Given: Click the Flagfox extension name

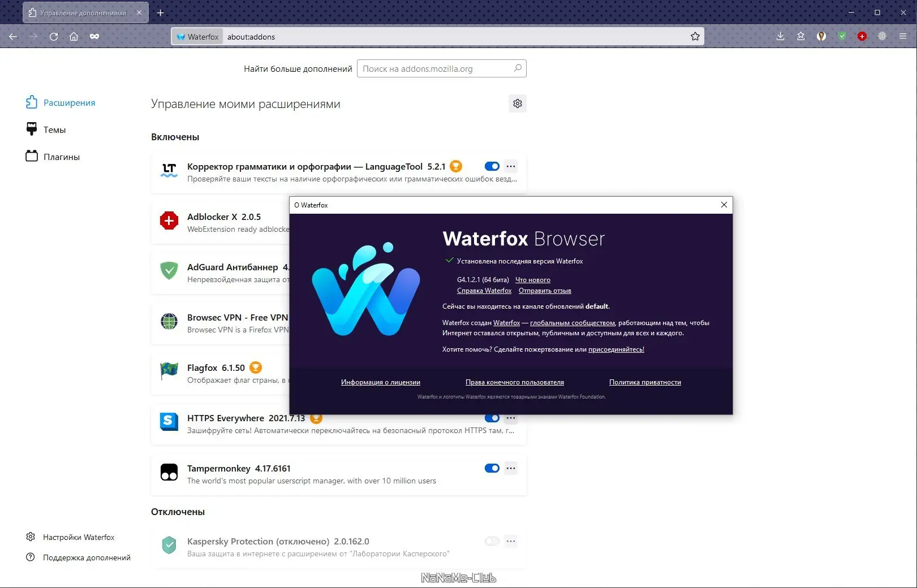Looking at the screenshot, I should click(x=202, y=367).
